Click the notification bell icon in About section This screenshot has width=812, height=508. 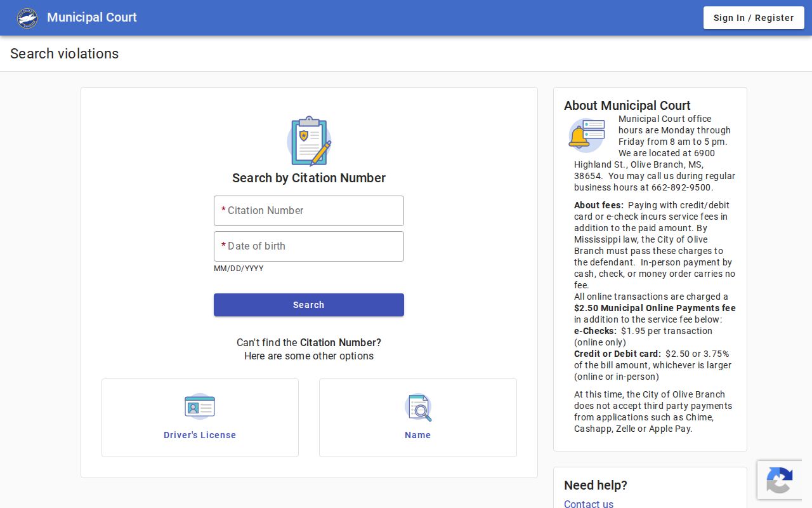(x=587, y=135)
